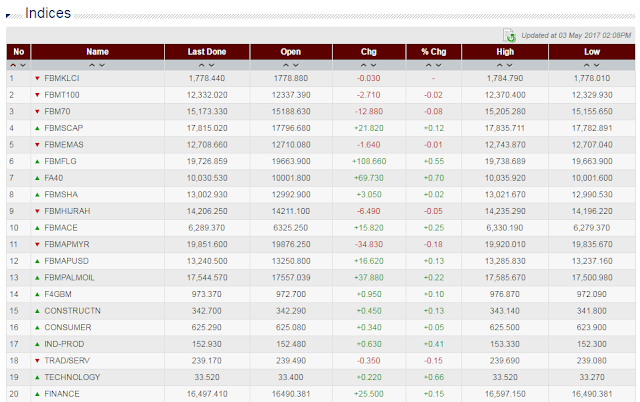Open the FBMSCAP index name
This screenshot has height=402, width=640.
(x=64, y=128)
